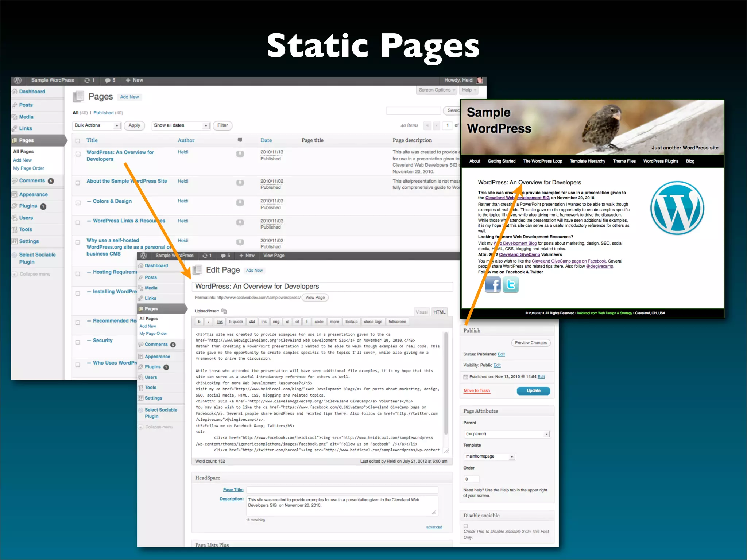Image resolution: width=747 pixels, height=560 pixels.
Task: Open the Show all dates dropdown
Action: 181,125
